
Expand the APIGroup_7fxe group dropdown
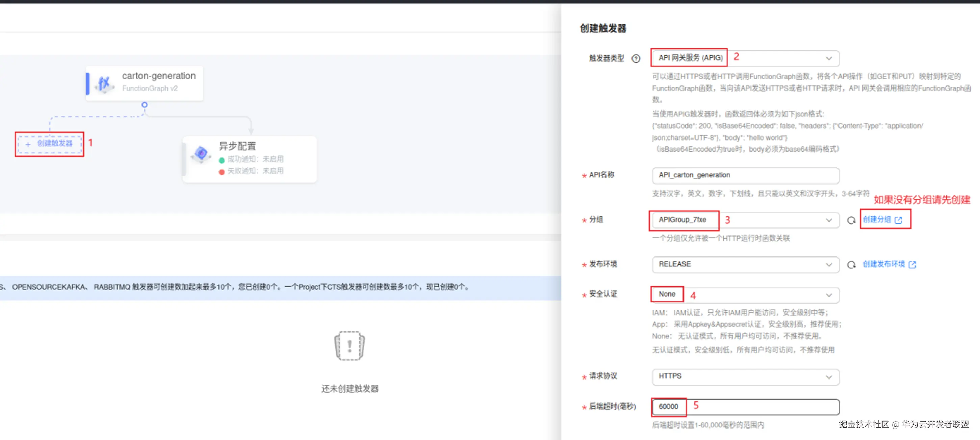pos(745,220)
